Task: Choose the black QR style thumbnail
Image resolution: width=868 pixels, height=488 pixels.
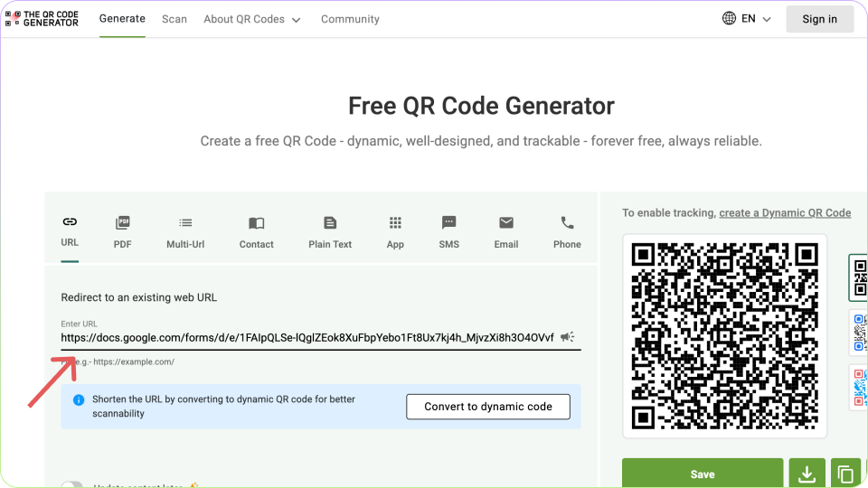Action: (859, 277)
